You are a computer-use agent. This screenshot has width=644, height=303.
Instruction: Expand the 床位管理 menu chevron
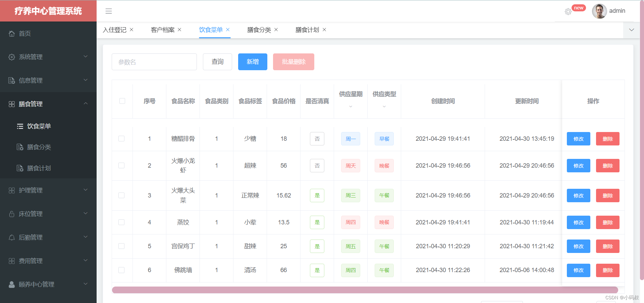point(86,213)
